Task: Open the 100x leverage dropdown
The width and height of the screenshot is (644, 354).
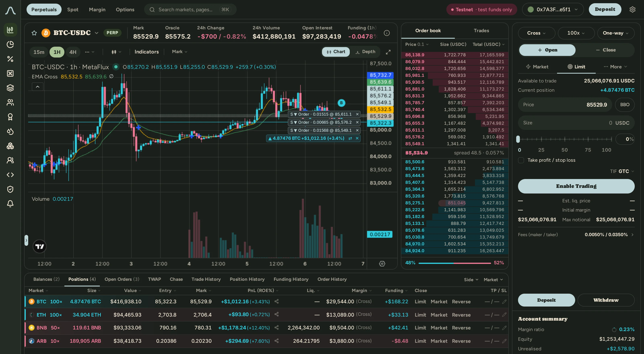Action: (576, 33)
